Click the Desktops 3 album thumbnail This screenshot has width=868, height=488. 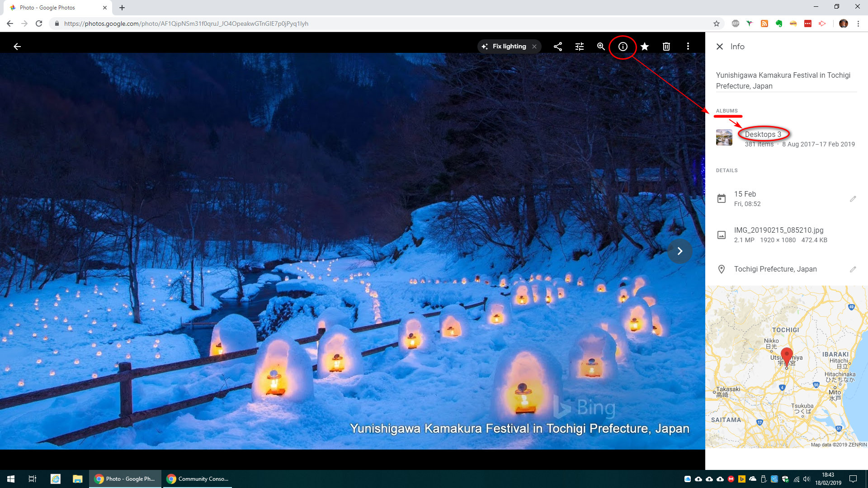tap(724, 138)
